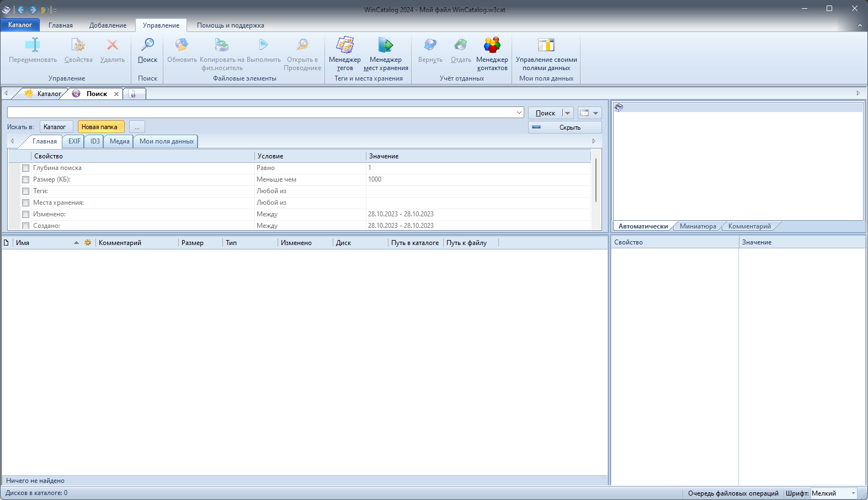
Task: Close the Поиск document tab
Action: (116, 94)
